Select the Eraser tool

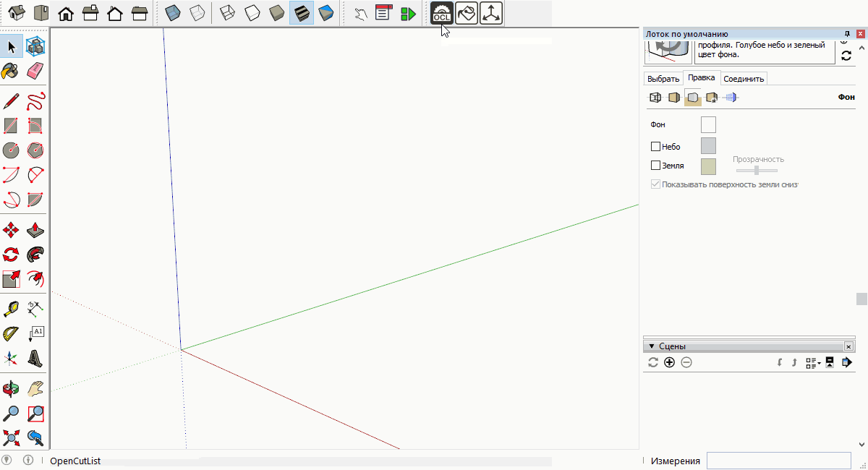35,71
